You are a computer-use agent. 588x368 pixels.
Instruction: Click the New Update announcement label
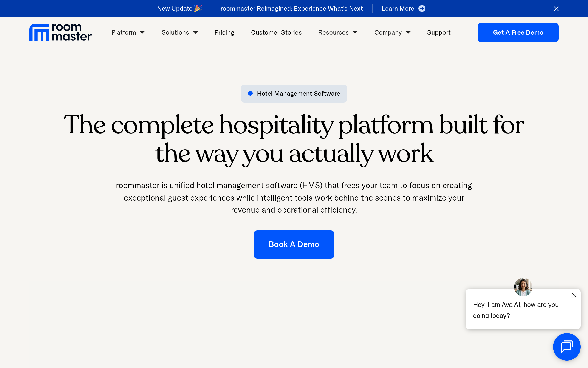pyautogui.click(x=179, y=9)
